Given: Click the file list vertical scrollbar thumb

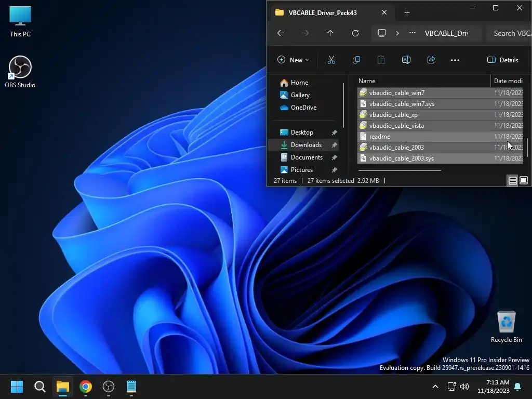Looking at the screenshot, I should 527,147.
